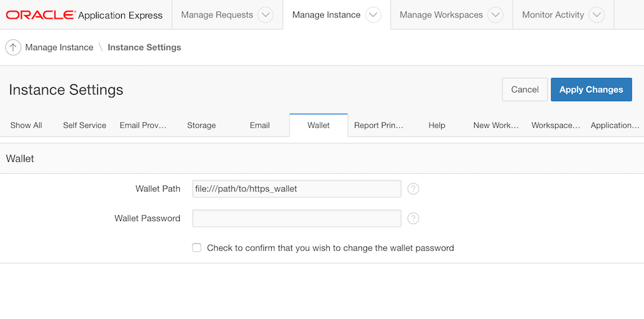Switch to the New Workspace tab
Image resolution: width=644 pixels, height=319 pixels.
(496, 126)
